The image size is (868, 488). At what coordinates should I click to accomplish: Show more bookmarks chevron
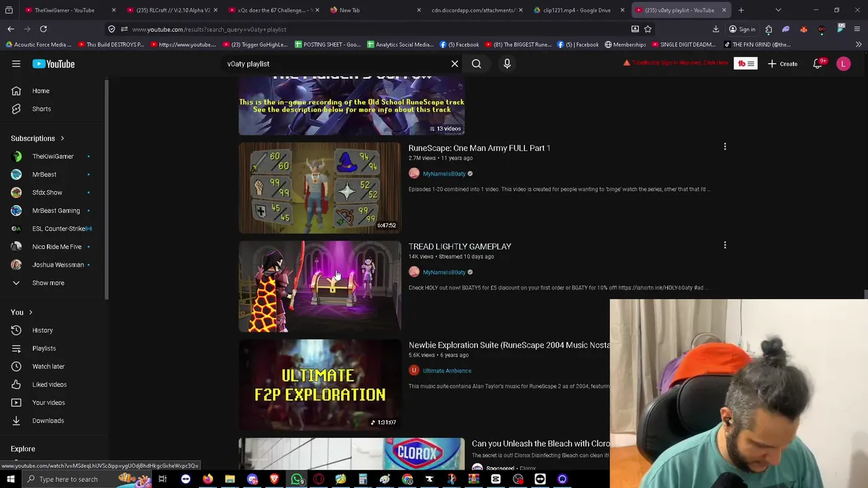point(859,45)
